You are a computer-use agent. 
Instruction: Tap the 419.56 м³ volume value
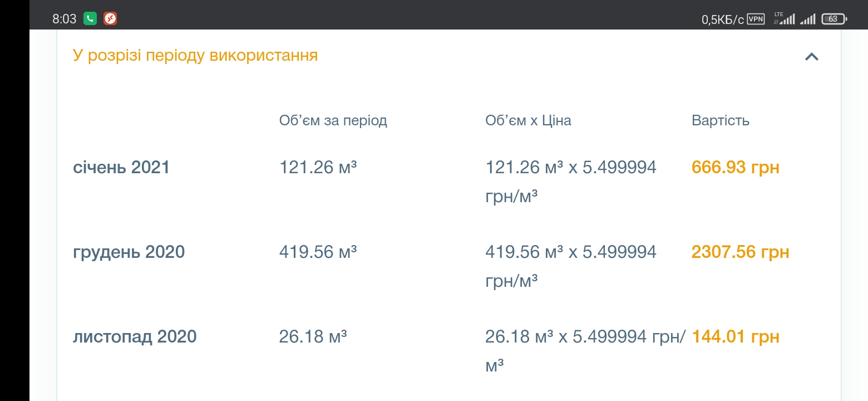coord(318,252)
